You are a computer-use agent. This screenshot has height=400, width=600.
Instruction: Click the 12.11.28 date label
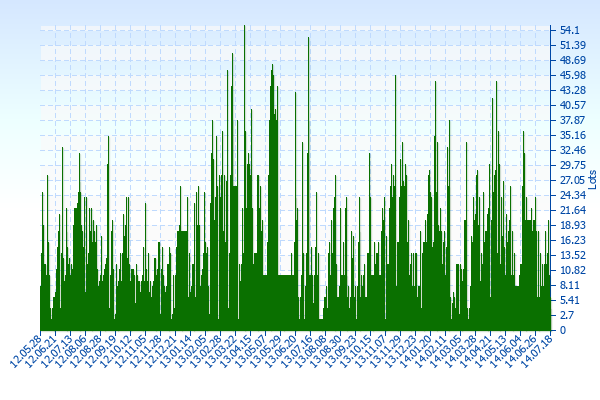tap(146, 351)
